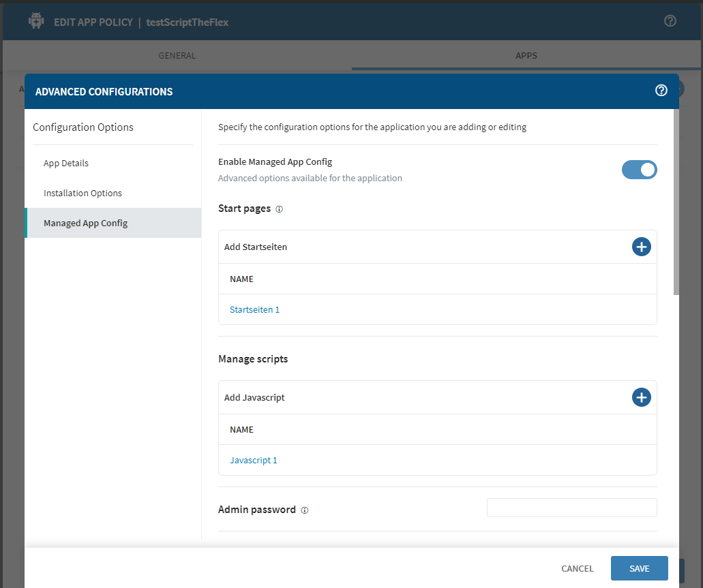This screenshot has height=588, width=703.
Task: Click the Admin password info icon
Action: [x=304, y=510]
